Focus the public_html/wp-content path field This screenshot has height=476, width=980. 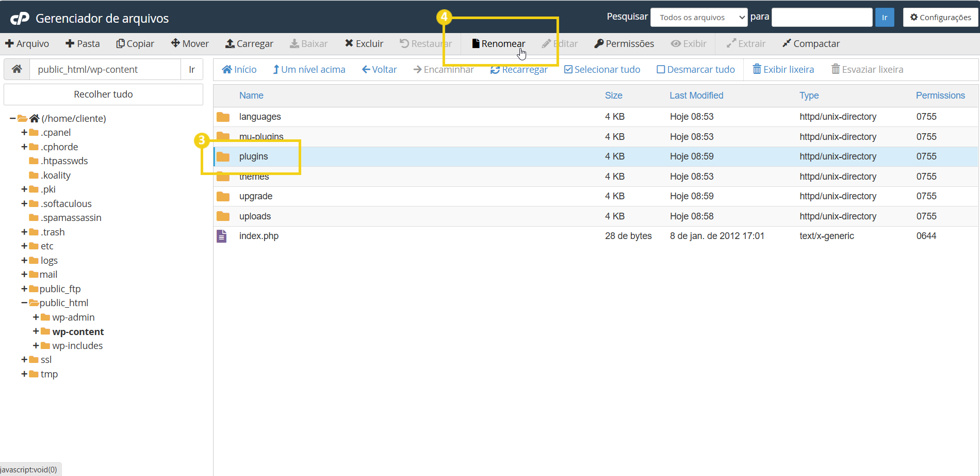tap(105, 69)
